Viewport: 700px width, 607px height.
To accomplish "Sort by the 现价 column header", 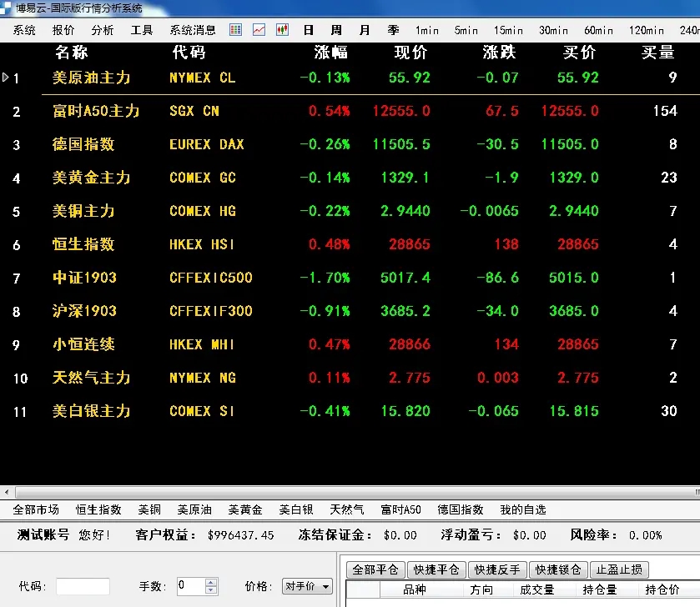I will coord(410,53).
